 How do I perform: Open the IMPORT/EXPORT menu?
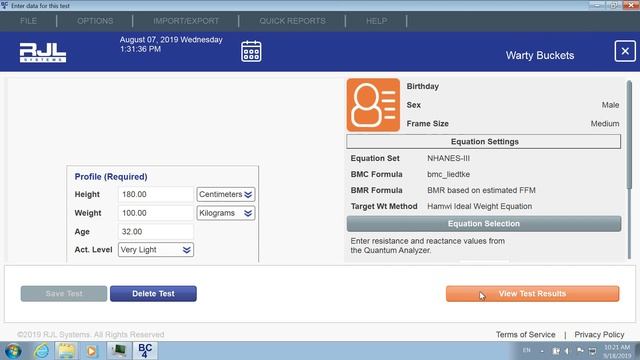click(x=186, y=21)
